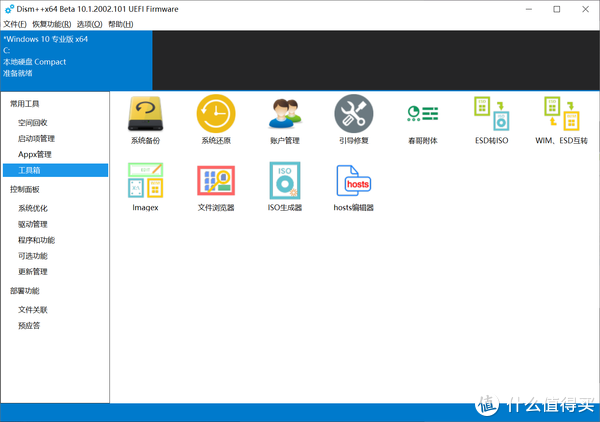Open the 系统备份 system backup tool
600x422 pixels.
[145, 120]
